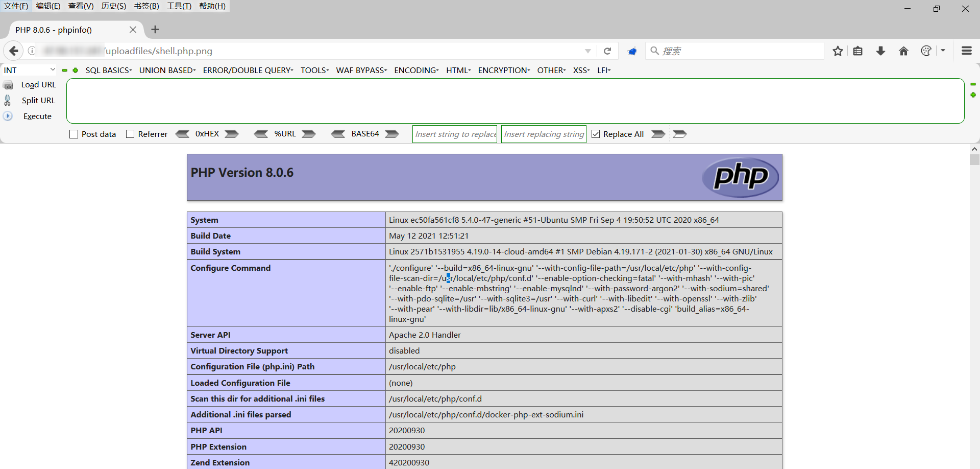Click the PHP logo

740,177
